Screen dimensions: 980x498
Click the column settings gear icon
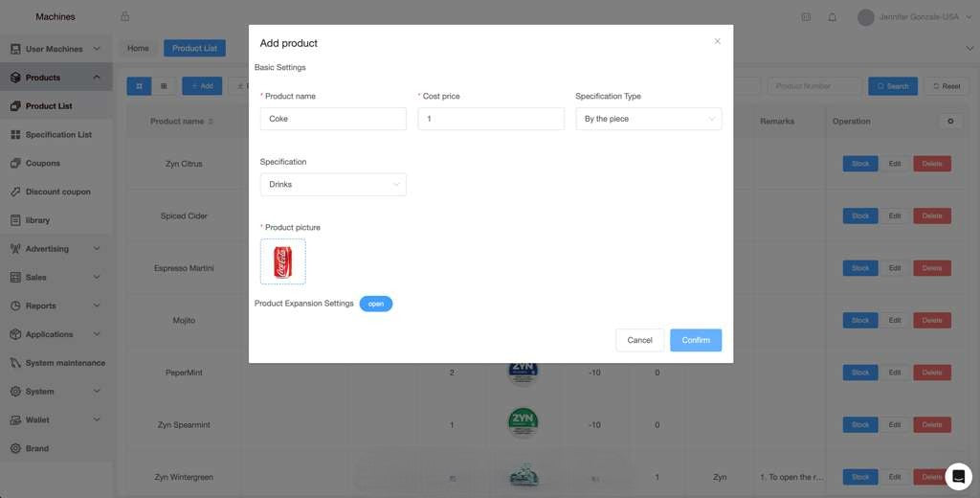tap(949, 122)
